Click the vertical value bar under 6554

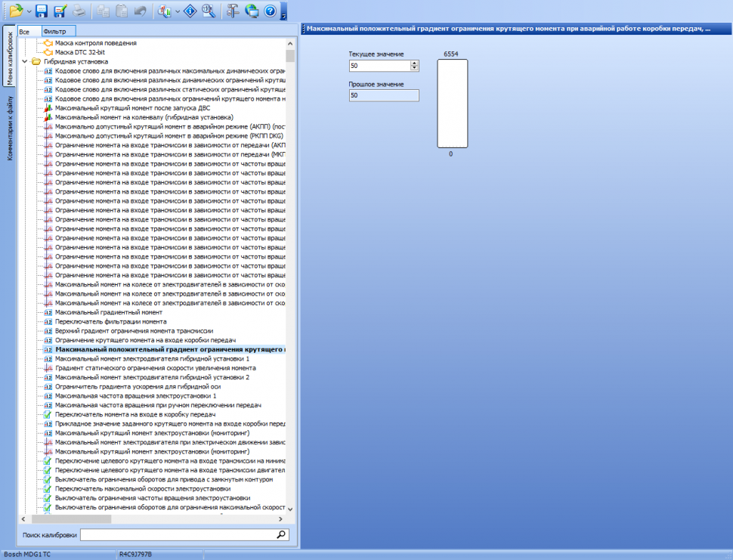tap(452, 104)
